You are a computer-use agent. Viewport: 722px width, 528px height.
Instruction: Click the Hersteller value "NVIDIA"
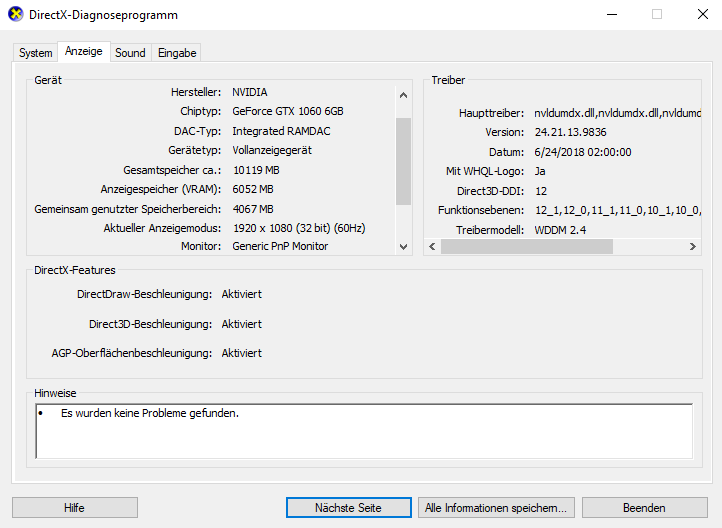coord(250,92)
